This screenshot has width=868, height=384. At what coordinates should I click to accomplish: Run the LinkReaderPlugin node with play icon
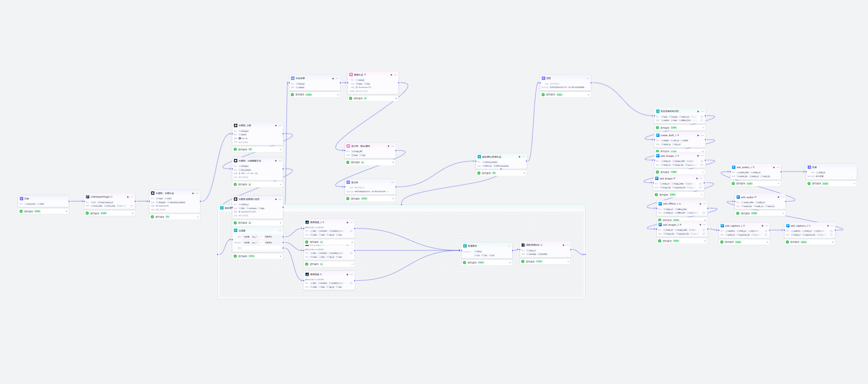[x=128, y=197]
